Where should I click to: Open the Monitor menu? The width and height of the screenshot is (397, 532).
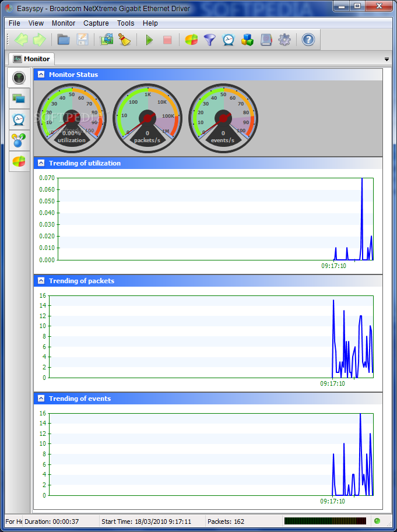point(64,23)
